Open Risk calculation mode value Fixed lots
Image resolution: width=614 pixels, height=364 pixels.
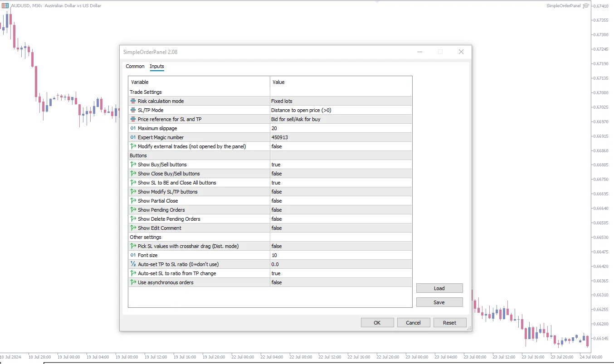[x=341, y=101]
